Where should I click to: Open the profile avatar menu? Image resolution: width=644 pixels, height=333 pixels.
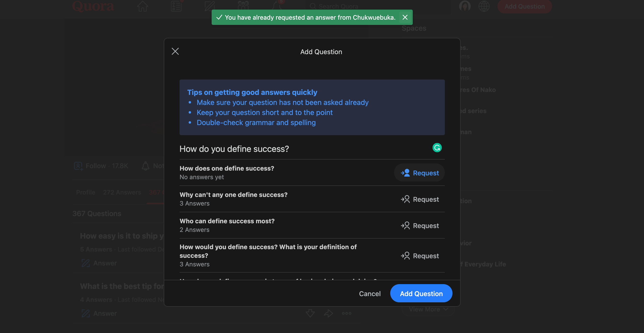click(x=464, y=6)
